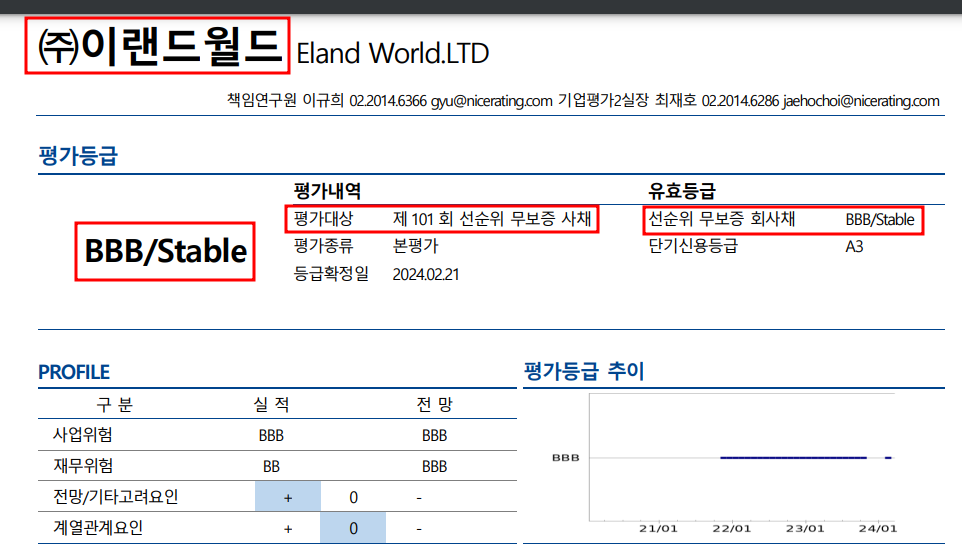Select 재무위험 실적 BB cell

271,467
